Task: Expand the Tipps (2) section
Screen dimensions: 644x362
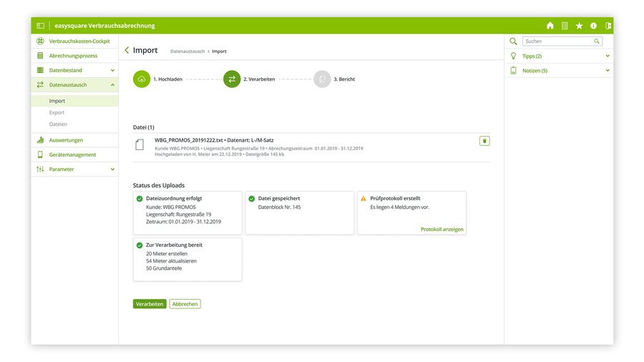Action: [608, 56]
